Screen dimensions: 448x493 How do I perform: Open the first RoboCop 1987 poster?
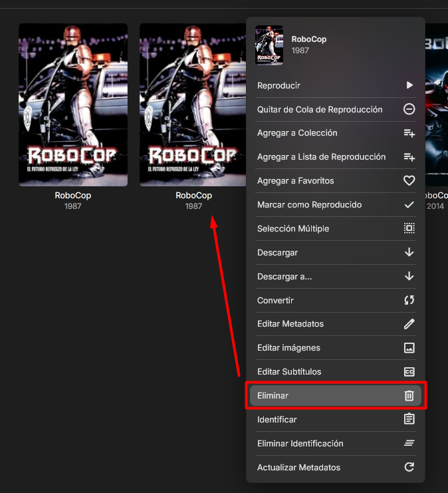73,104
